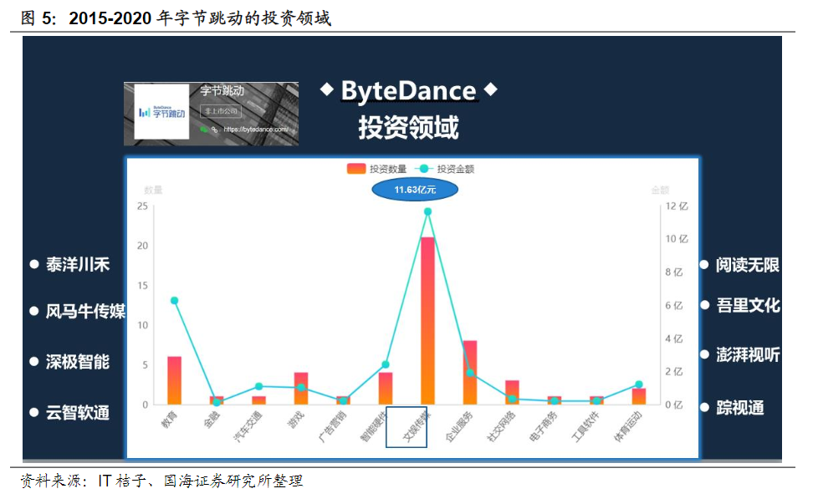Click the 汽车交通 line data point
The width and height of the screenshot is (813, 504).
(x=258, y=386)
